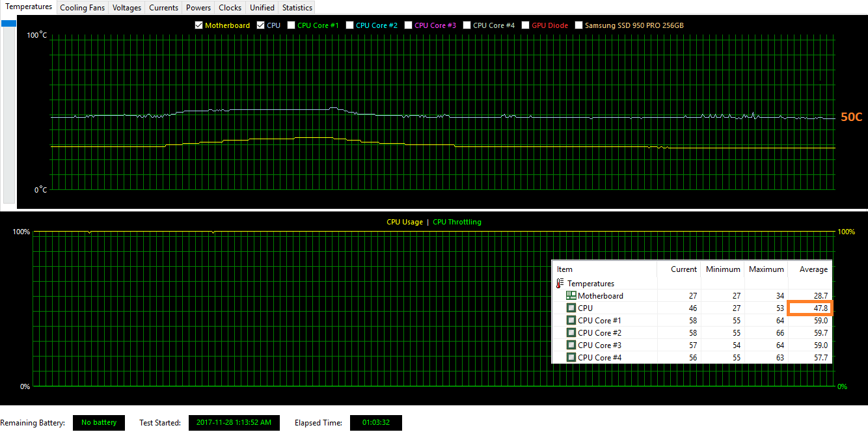Open the Voltages tab
This screenshot has height=432, width=868.
(126, 8)
